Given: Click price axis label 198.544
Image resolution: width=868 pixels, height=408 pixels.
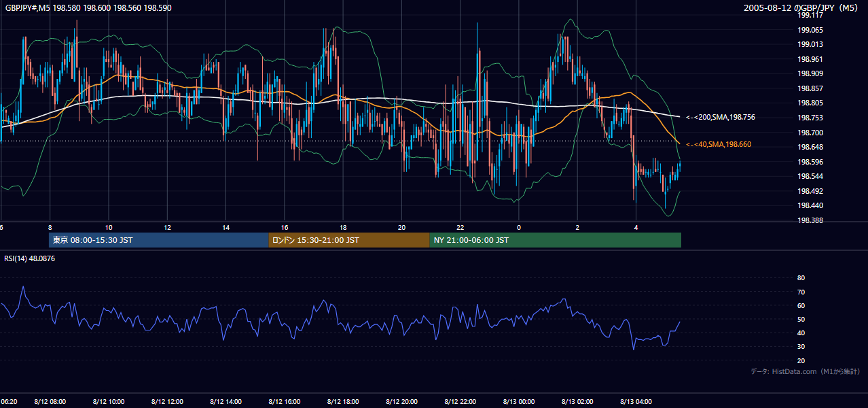Looking at the screenshot, I should [x=810, y=176].
